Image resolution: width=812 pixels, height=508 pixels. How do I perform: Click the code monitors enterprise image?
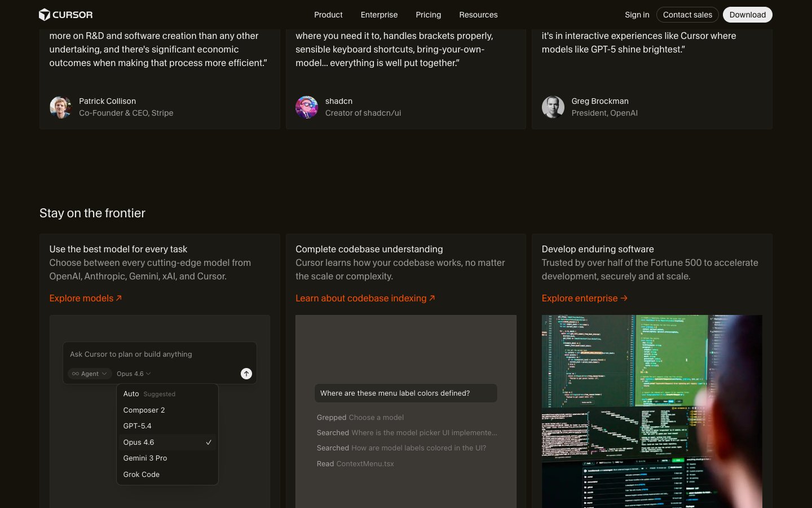pyautogui.click(x=651, y=411)
